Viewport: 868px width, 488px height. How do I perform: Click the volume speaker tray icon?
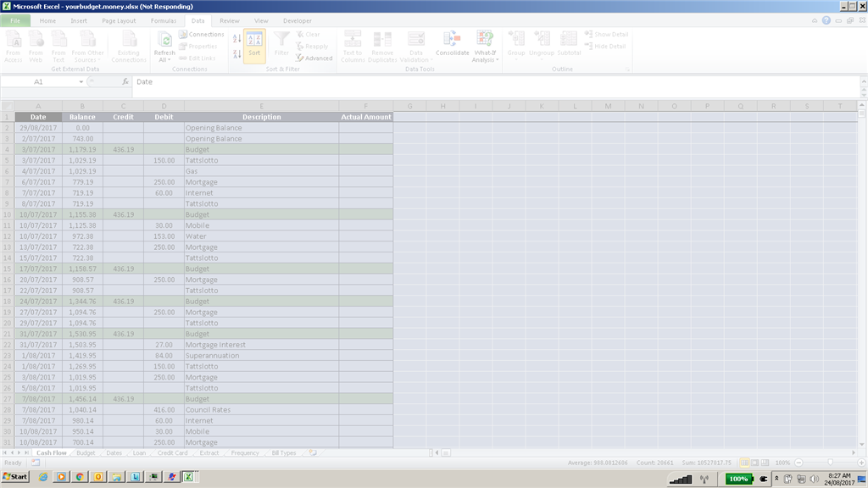(x=814, y=480)
